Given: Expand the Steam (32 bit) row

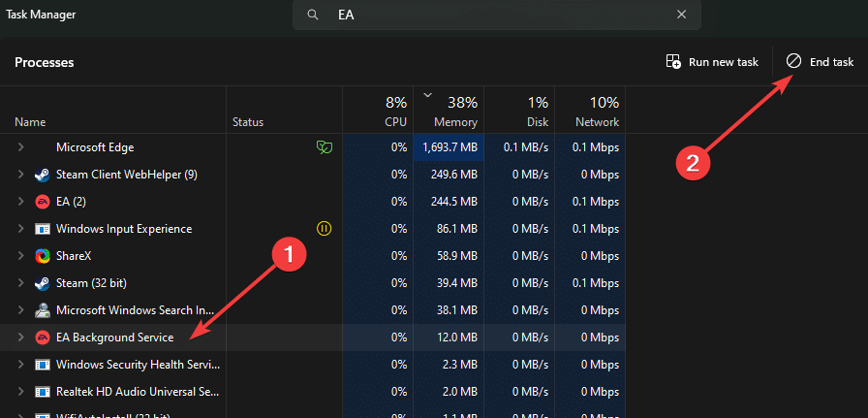Looking at the screenshot, I should pyautogui.click(x=20, y=283).
